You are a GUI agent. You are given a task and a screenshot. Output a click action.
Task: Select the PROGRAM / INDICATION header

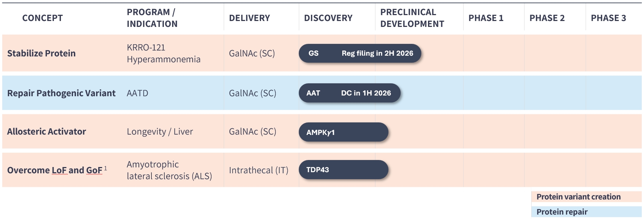point(152,18)
